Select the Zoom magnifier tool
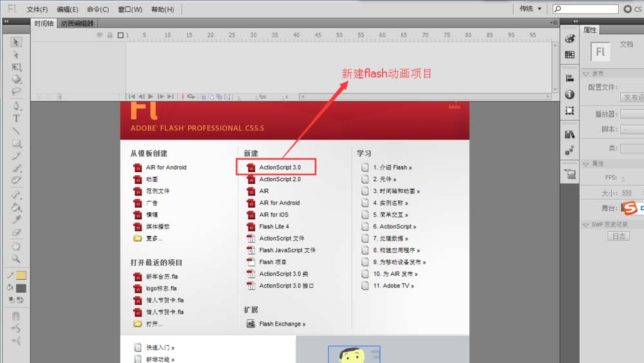Screen dimensions: 644x363 [x=16, y=259]
